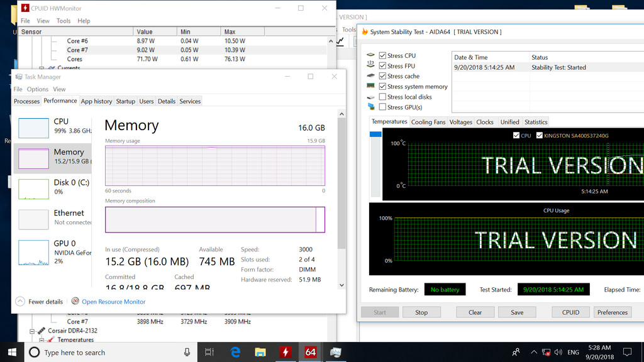
Task: Open HWMonitor File menu
Action: pos(25,21)
